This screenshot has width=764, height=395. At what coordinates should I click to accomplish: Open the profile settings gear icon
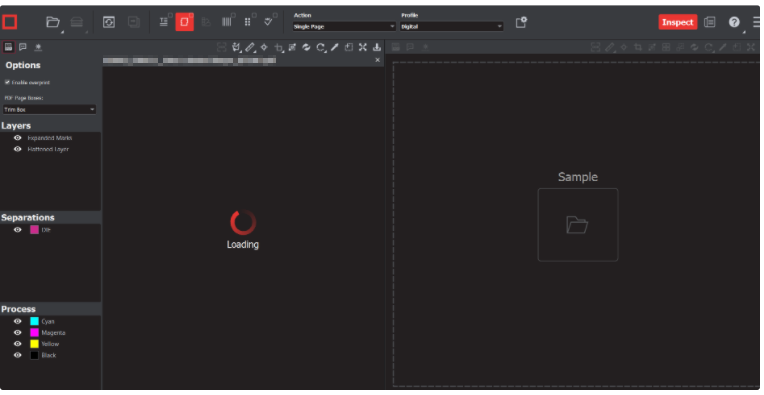tap(521, 22)
